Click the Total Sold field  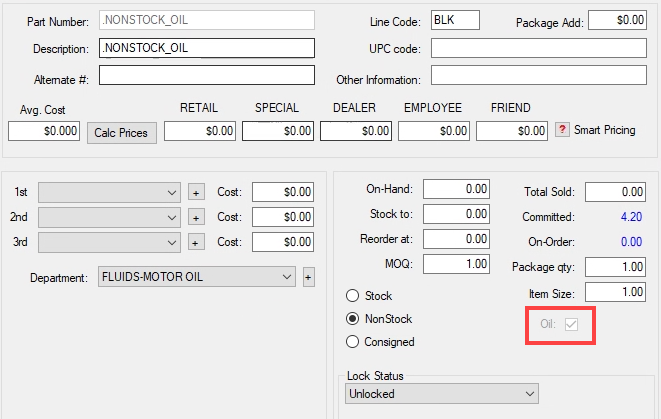615,192
